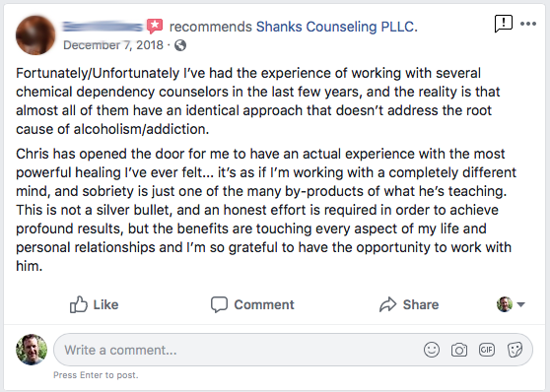Click the red recommendation star badge

pyautogui.click(x=155, y=26)
